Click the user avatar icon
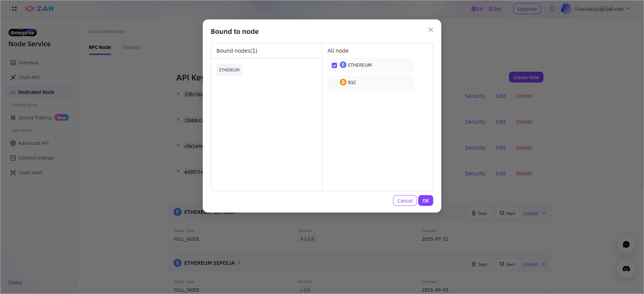 (x=566, y=9)
